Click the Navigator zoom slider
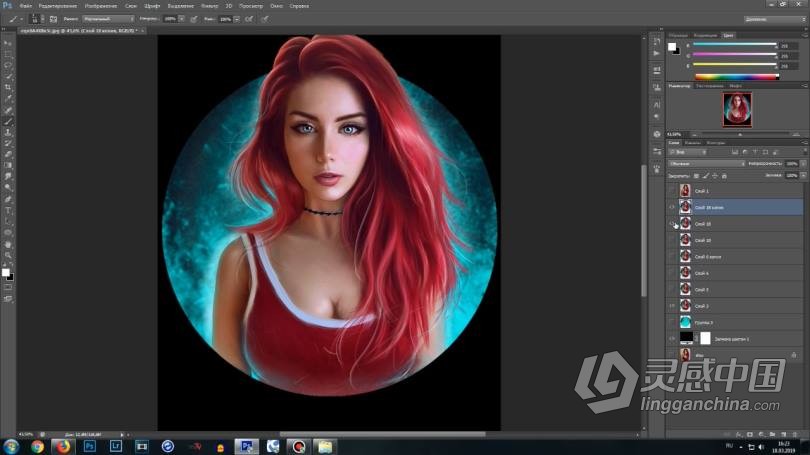810x455 pixels. click(x=740, y=134)
